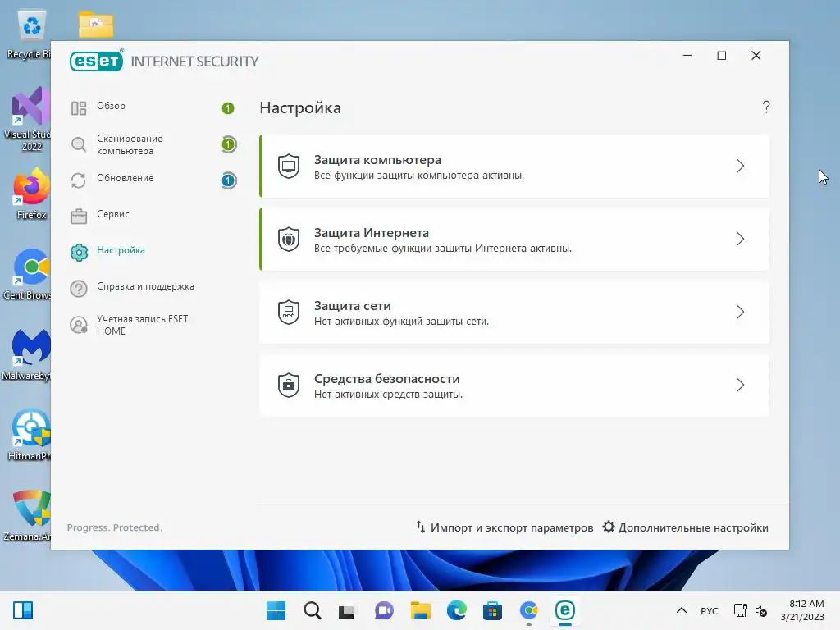The width and height of the screenshot is (840, 630).
Task: Show hidden system tray icons
Action: tap(682, 610)
